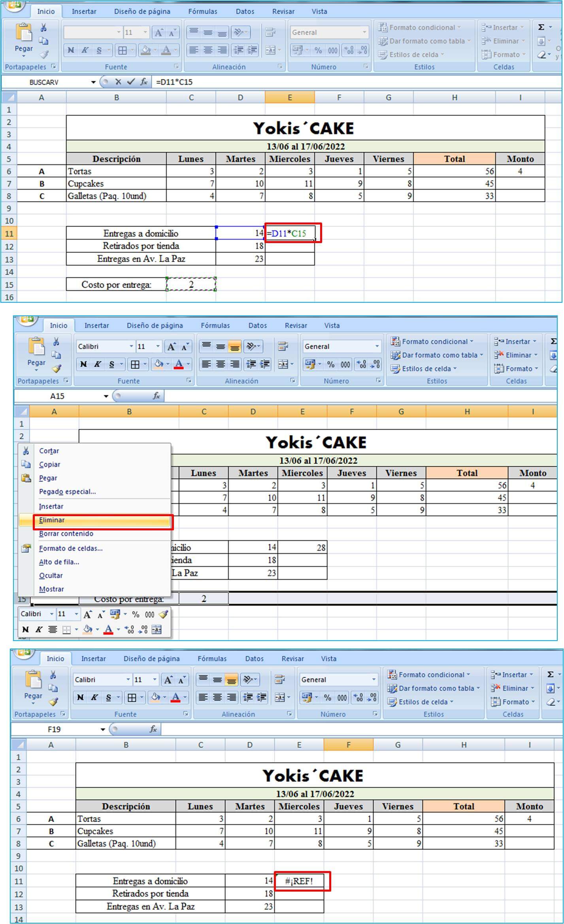Click the confirm checkmark in the top window's formula bar
The height and width of the screenshot is (924, 564).
coord(131,82)
